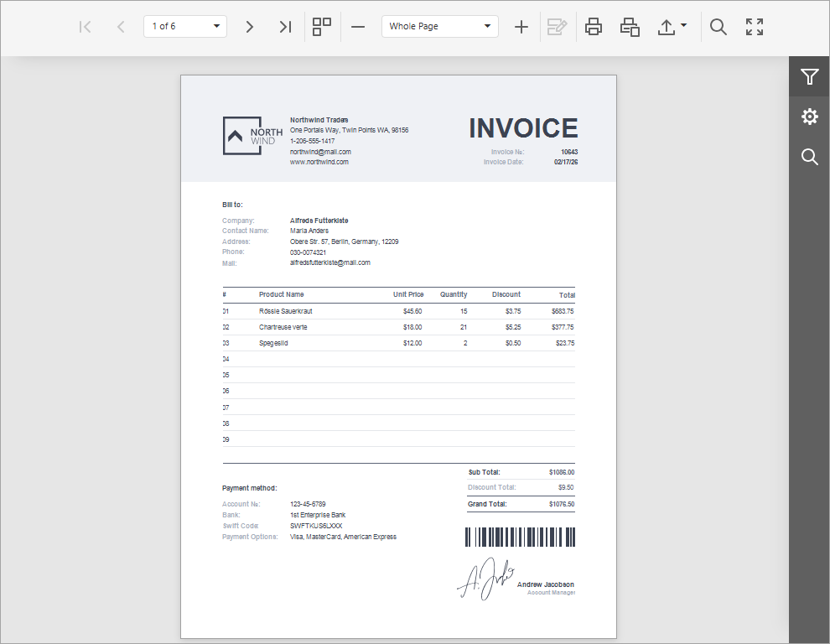Go to the next page
The image size is (830, 644).
pyautogui.click(x=249, y=27)
